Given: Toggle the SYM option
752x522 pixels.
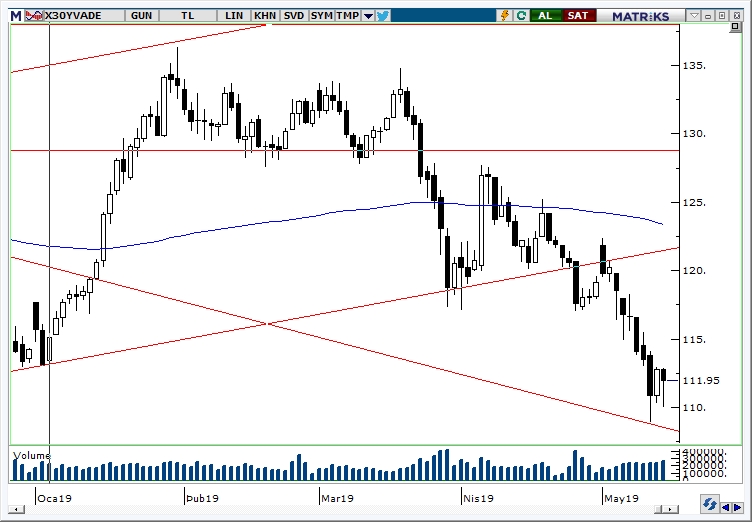Looking at the screenshot, I should pos(321,16).
